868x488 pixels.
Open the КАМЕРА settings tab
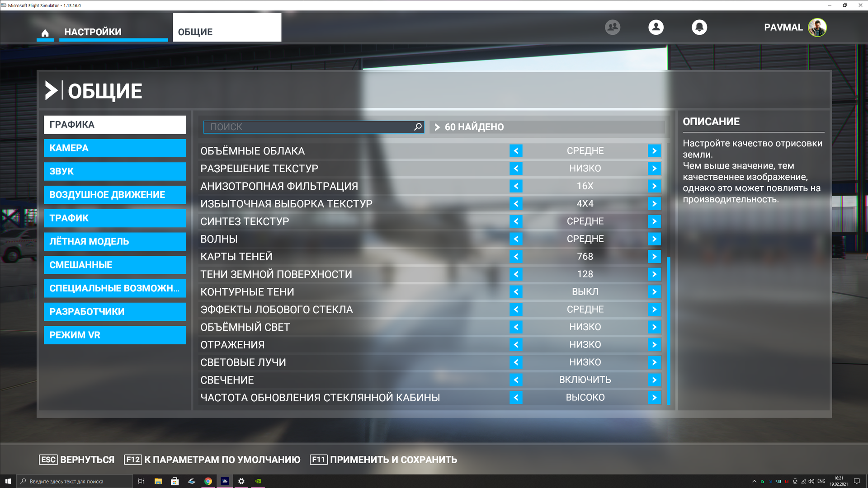point(114,148)
